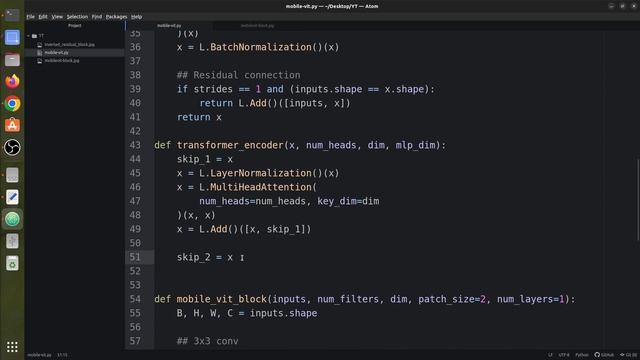Click the cursor position in status bar
The image size is (640, 360).
62,355
